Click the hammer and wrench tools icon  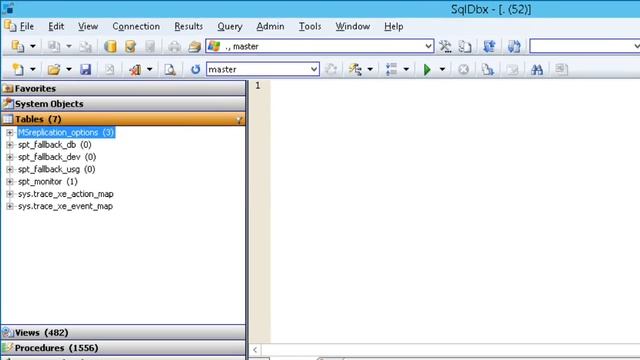pos(445,47)
